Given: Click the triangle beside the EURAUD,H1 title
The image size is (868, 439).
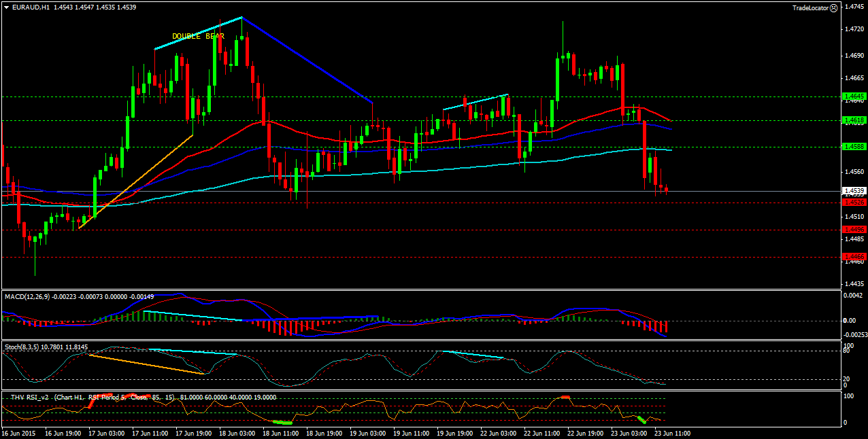Looking at the screenshot, I should pyautogui.click(x=6, y=7).
